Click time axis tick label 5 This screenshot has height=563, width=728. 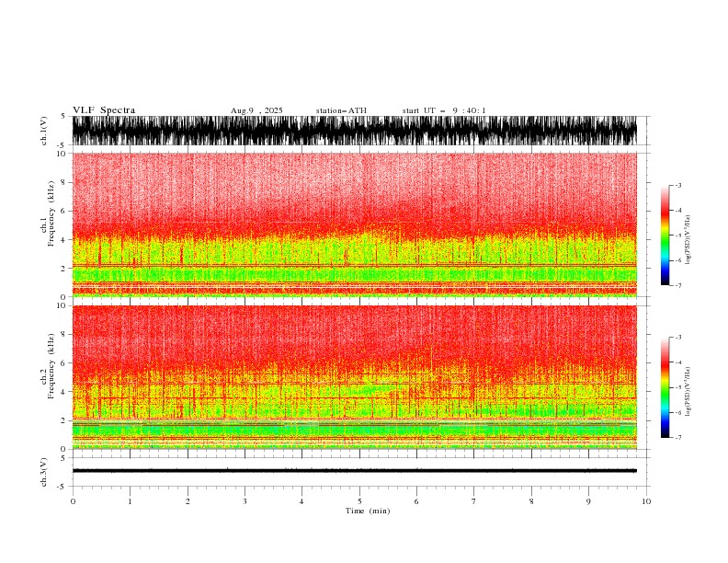click(359, 501)
